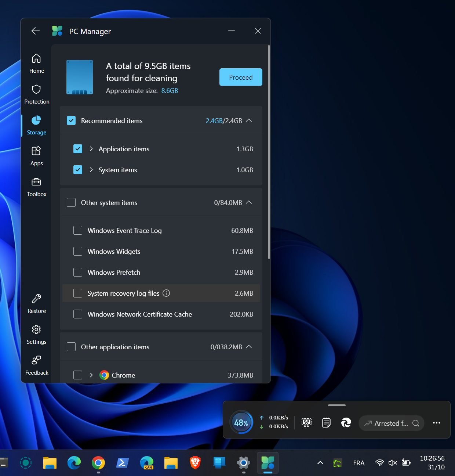Open the Restore wrench section
Viewport: 455px width, 476px height.
click(x=36, y=303)
